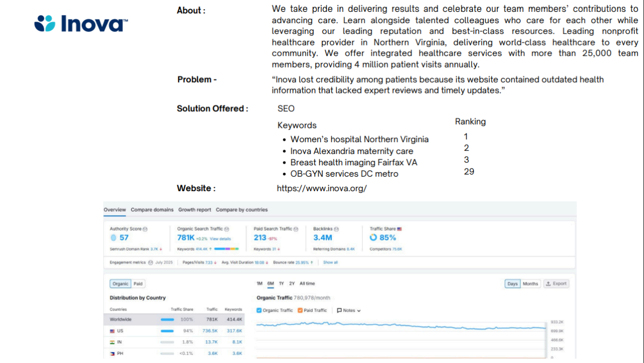Click the Keywords column header
Image resolution: width=644 pixels, height=363 pixels.
pyautogui.click(x=233, y=309)
